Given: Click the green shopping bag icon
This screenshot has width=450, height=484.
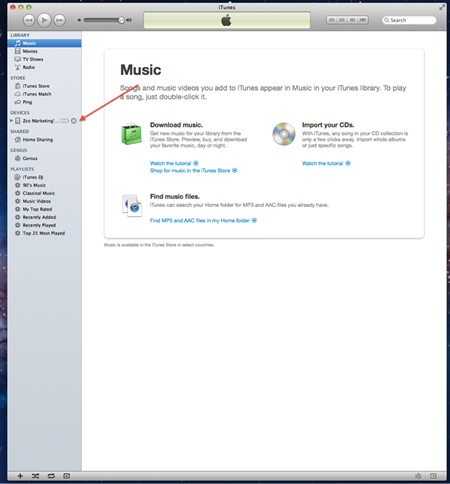Looking at the screenshot, I should click(131, 134).
